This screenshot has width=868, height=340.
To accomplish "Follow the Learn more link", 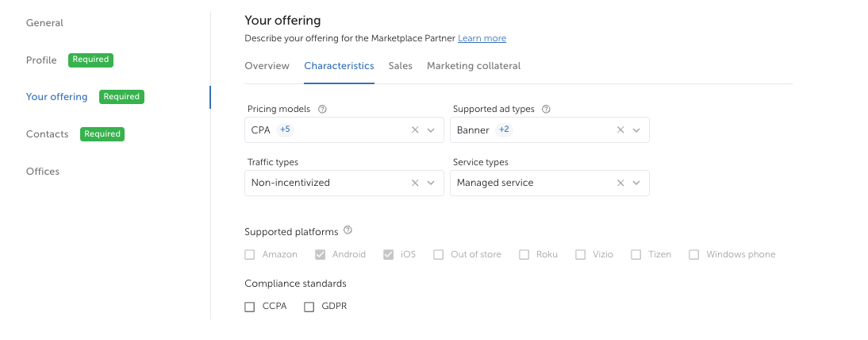I will (x=482, y=38).
